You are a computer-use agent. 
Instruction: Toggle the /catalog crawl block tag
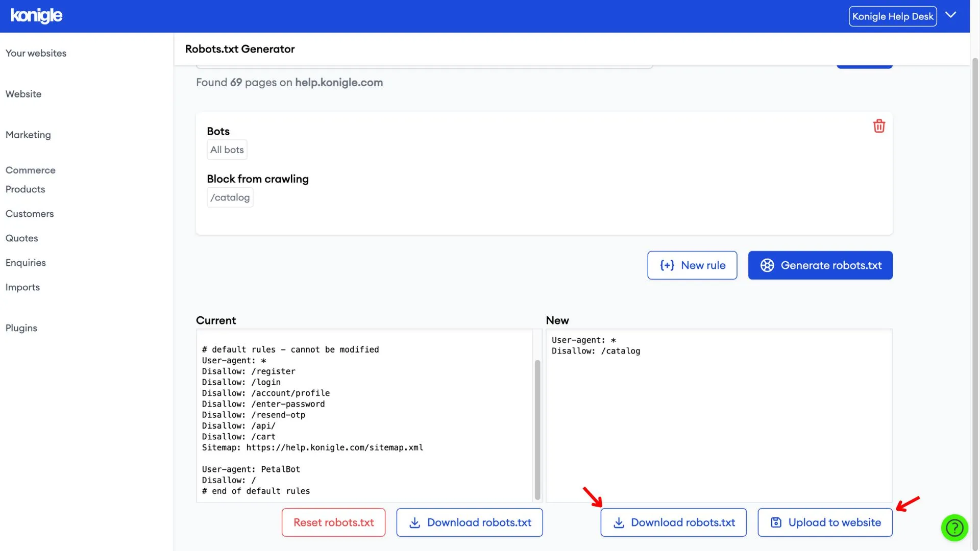click(x=230, y=197)
